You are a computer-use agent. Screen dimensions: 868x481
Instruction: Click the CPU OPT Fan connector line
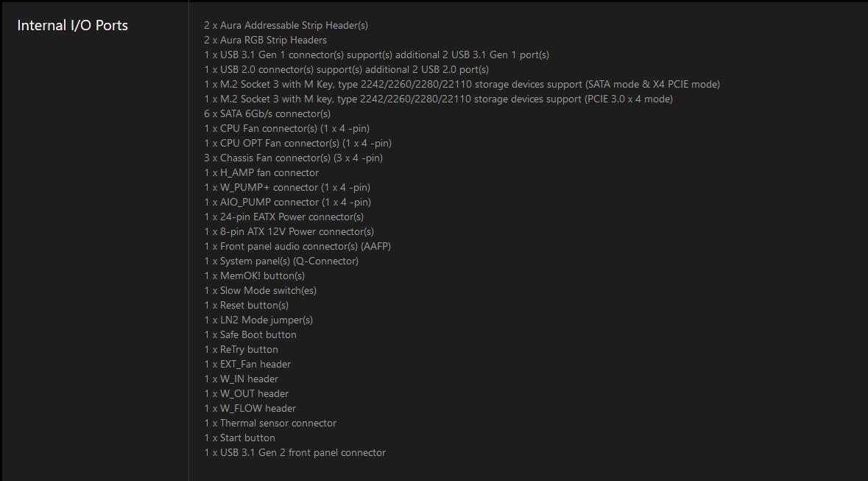297,143
